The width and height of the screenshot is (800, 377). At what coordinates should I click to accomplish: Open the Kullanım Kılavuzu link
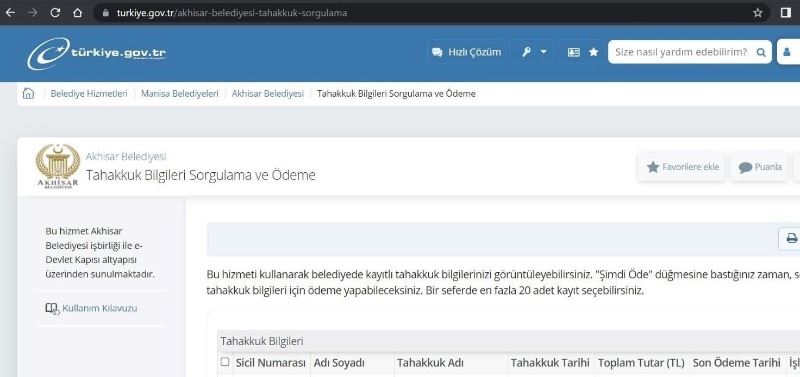tap(91, 308)
